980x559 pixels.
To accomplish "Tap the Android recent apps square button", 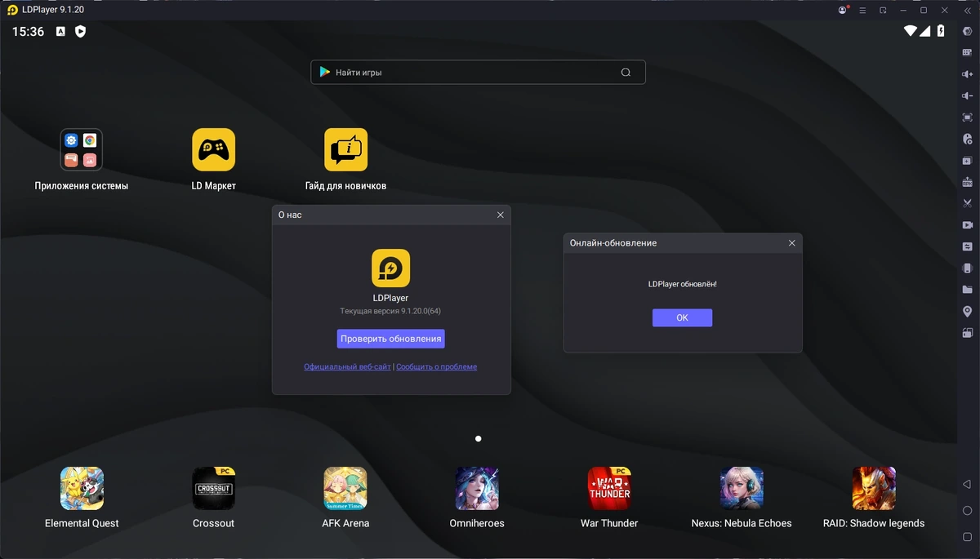I will tap(968, 537).
